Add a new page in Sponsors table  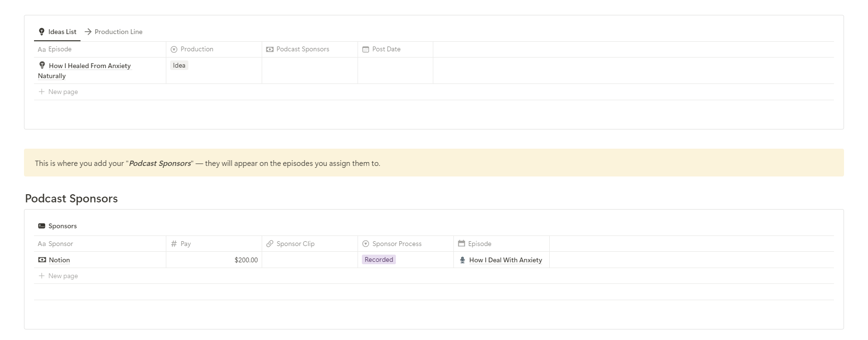click(63, 276)
